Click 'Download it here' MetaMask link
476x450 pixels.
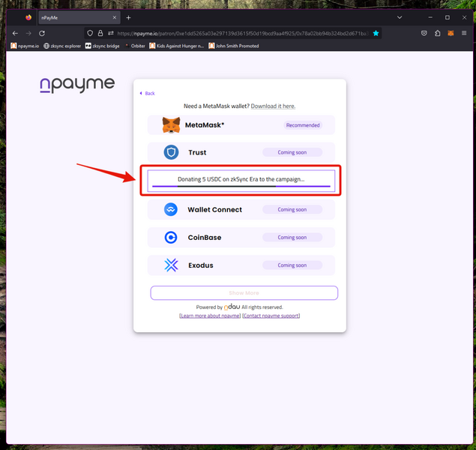pyautogui.click(x=273, y=106)
